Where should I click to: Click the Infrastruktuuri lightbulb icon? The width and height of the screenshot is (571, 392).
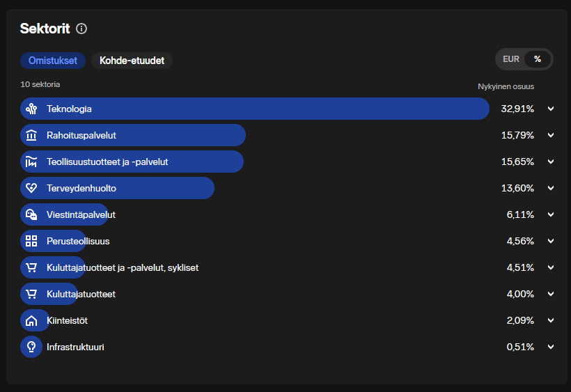click(31, 347)
